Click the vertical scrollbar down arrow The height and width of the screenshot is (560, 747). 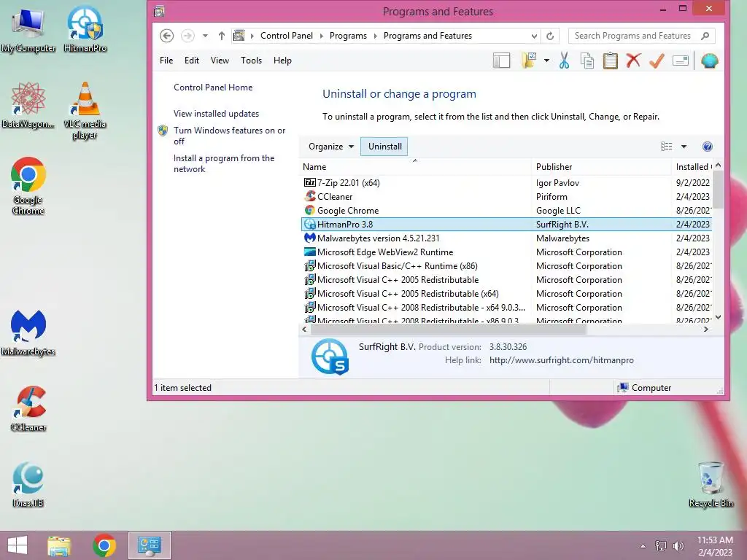point(718,317)
